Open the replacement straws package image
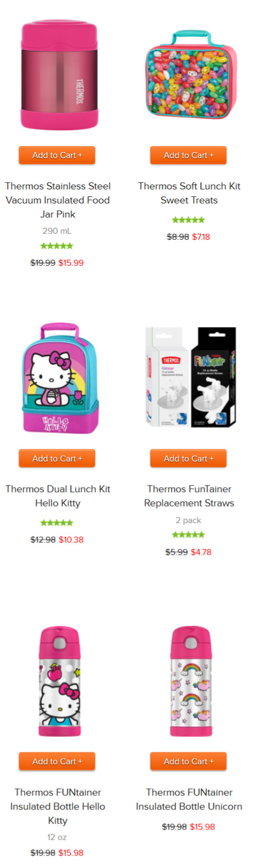This screenshot has height=868, width=258. point(191,377)
